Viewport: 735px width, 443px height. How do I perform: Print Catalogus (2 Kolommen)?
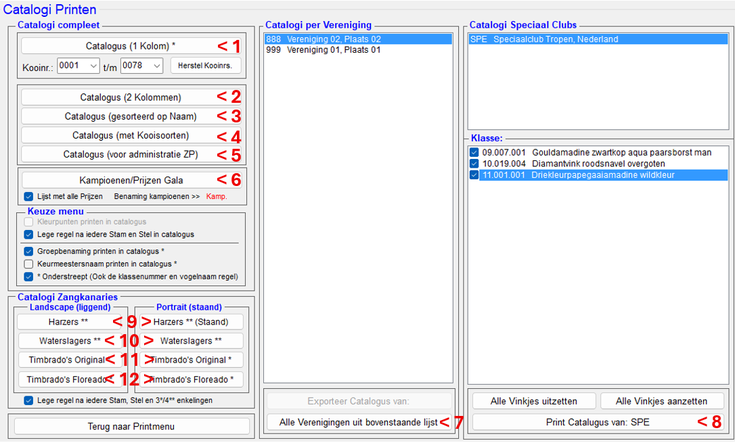pos(115,97)
